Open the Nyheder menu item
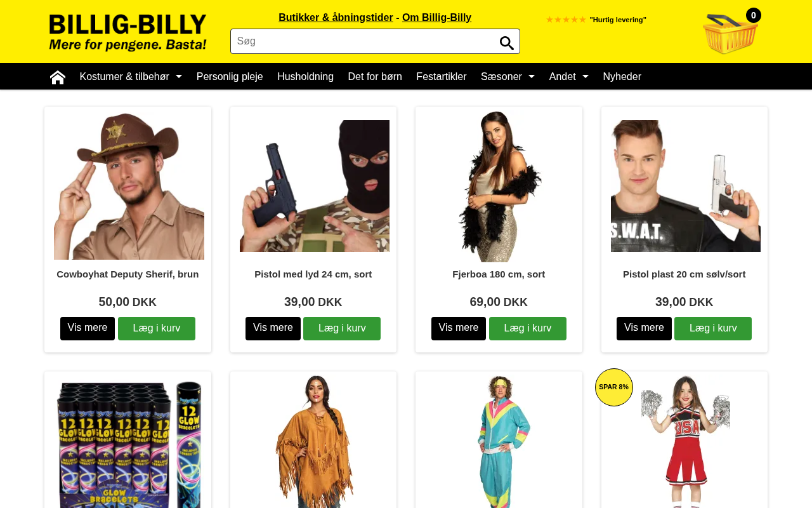The height and width of the screenshot is (508, 812). coord(622,77)
